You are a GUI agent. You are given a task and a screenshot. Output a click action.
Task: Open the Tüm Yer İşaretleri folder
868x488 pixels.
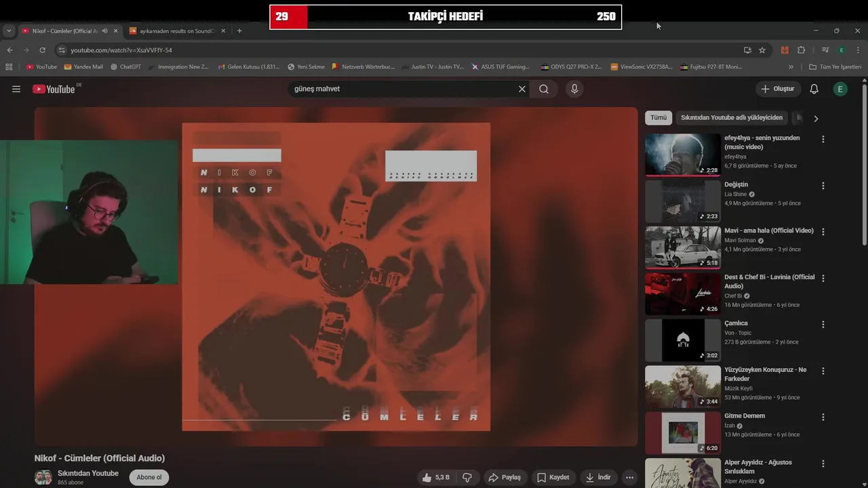(x=835, y=67)
